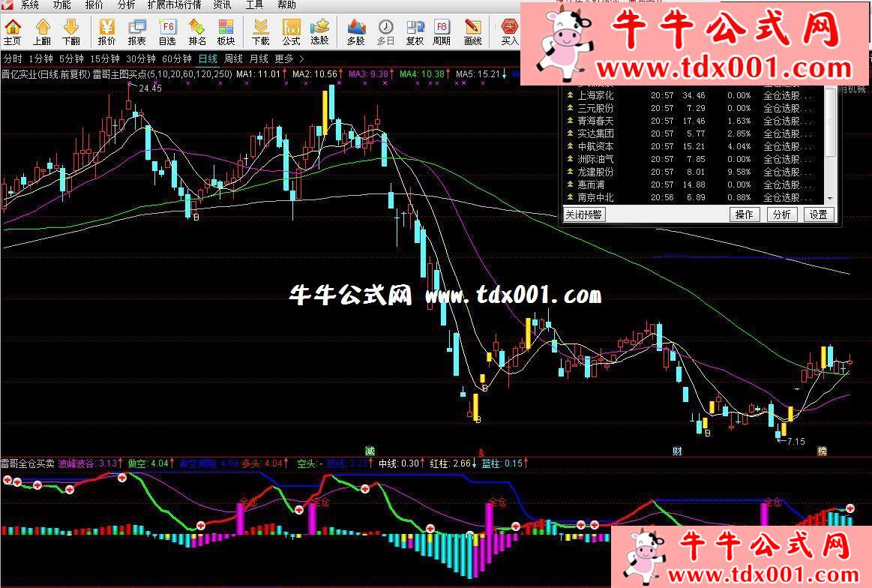Expand the 更多 more periods dropdown
The height and width of the screenshot is (588, 872).
(289, 59)
